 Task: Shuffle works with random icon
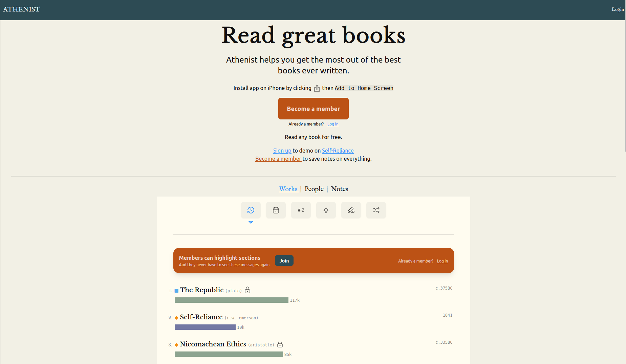[x=376, y=210]
